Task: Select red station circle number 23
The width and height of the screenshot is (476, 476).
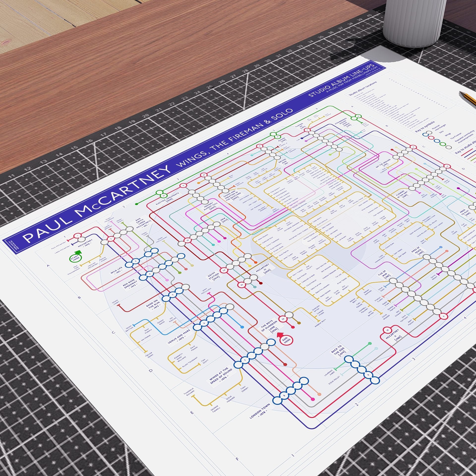Action: tap(187, 240)
